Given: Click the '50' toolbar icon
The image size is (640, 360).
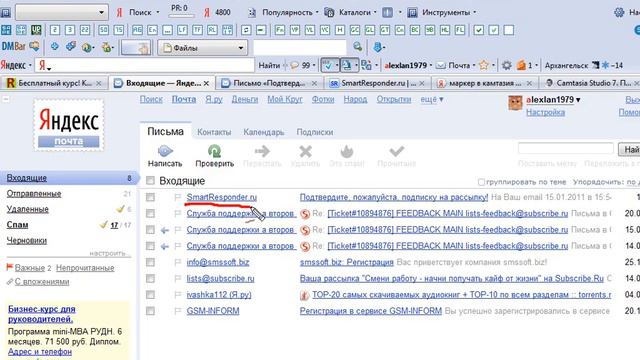Looking at the screenshot, I should (x=104, y=30).
